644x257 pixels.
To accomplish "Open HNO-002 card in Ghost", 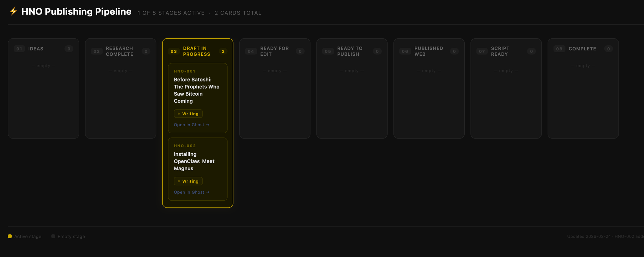I will point(192,192).
